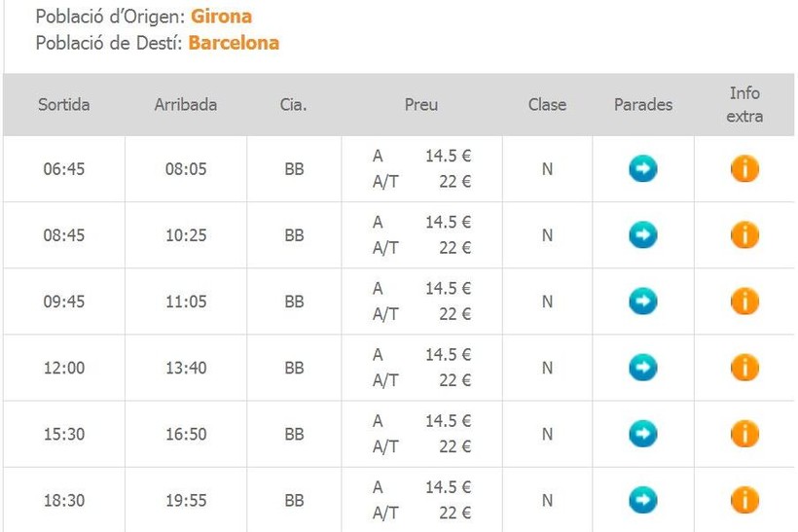
Task: Show stops for the 08:45 departure
Action: (642, 235)
